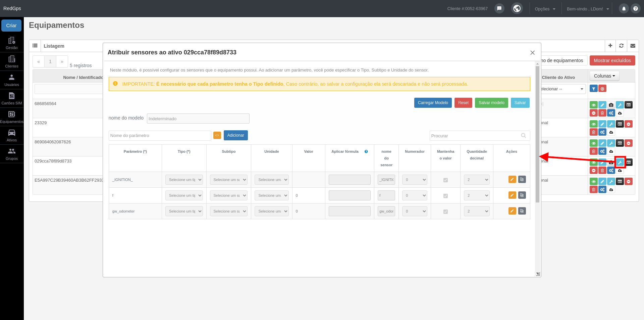Click Salvar modelo button
Image resolution: width=644 pixels, height=320 pixels.
pyautogui.click(x=491, y=103)
